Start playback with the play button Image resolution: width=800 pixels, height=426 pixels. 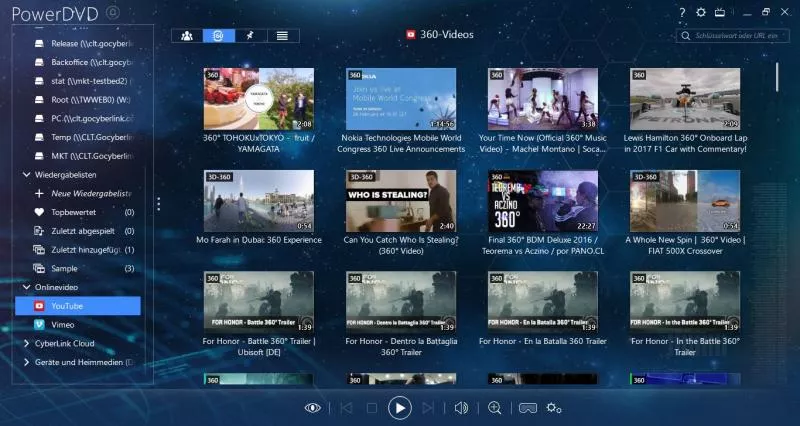pyautogui.click(x=400, y=408)
